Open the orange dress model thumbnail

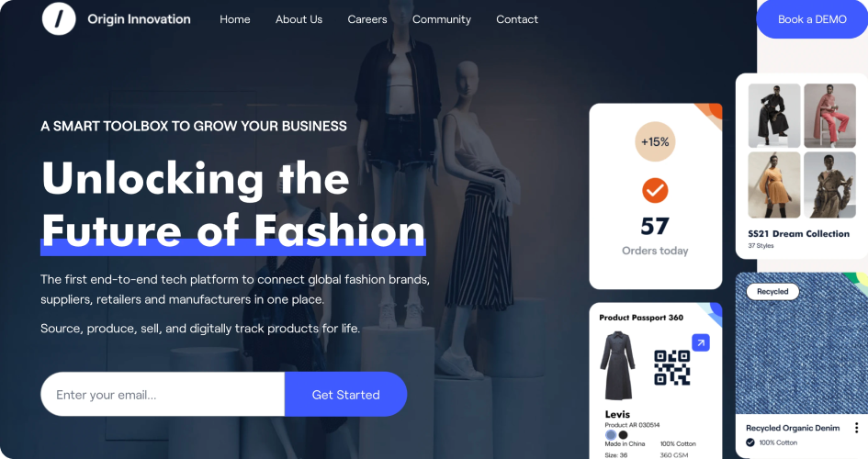774,185
